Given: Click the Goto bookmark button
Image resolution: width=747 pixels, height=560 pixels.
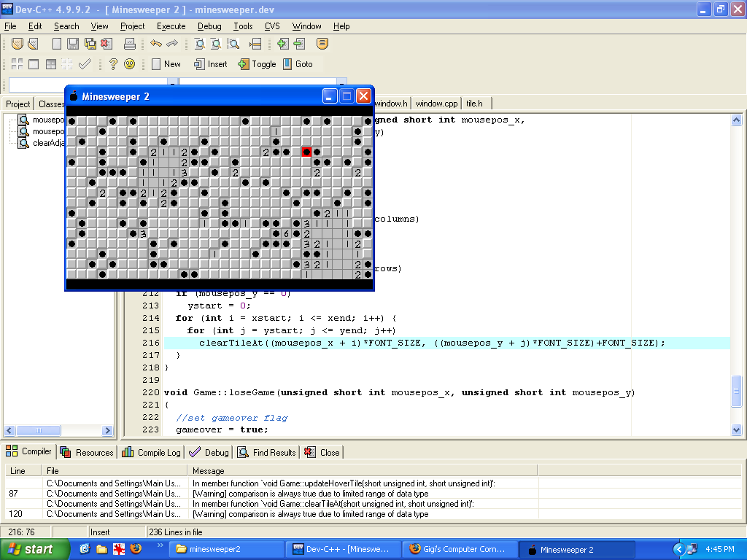Looking at the screenshot, I should [x=298, y=64].
